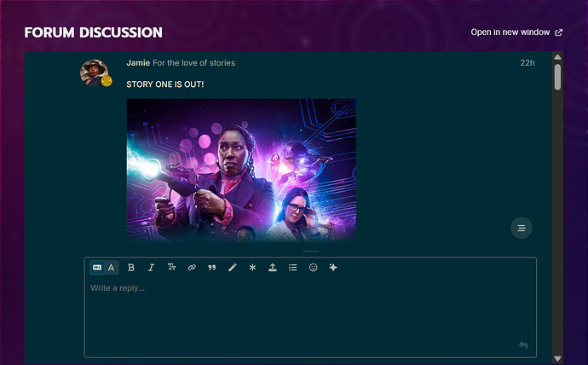Open the username Jamie
Viewport: 588px width, 365px height.
tap(138, 63)
